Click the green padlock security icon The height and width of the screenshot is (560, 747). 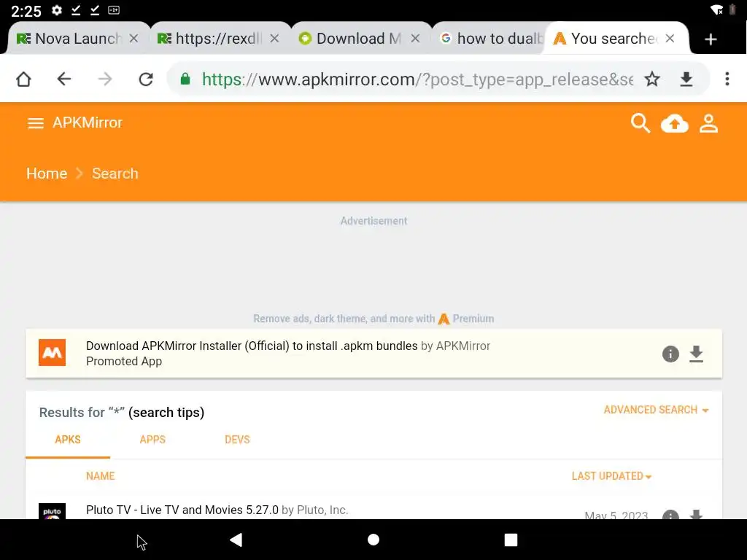point(185,79)
